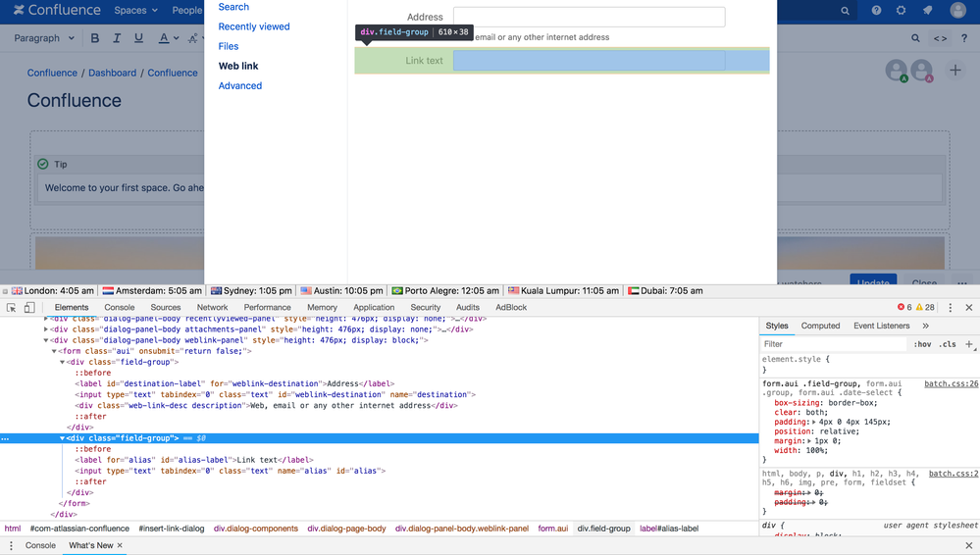Collapse the first field-group div node
This screenshot has height=555, width=980.
coord(62,362)
